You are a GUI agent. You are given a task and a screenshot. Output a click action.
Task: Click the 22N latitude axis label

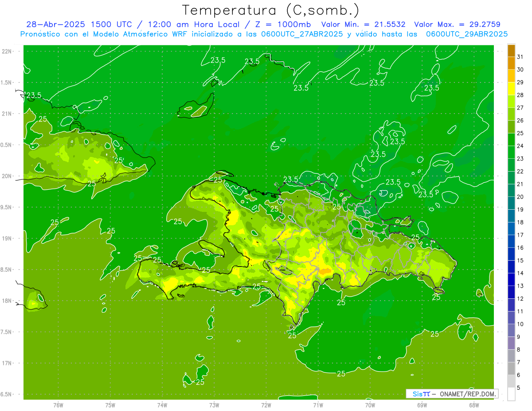[x=7, y=51]
